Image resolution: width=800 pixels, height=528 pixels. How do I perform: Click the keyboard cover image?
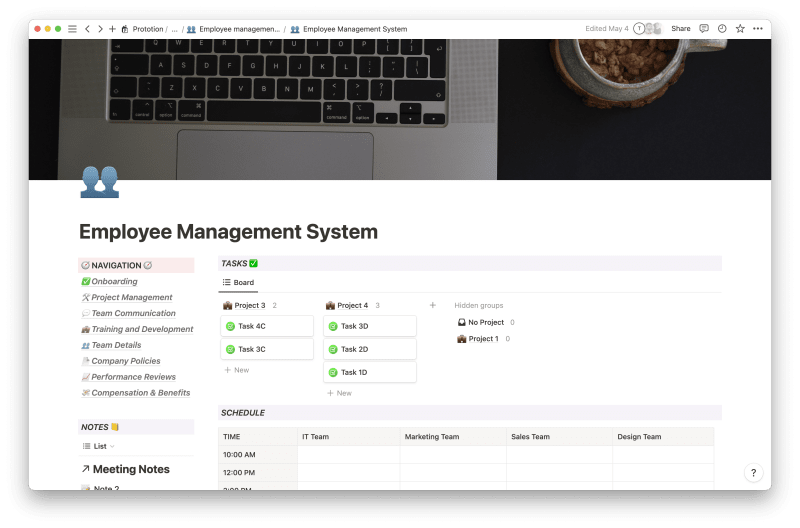point(399,109)
